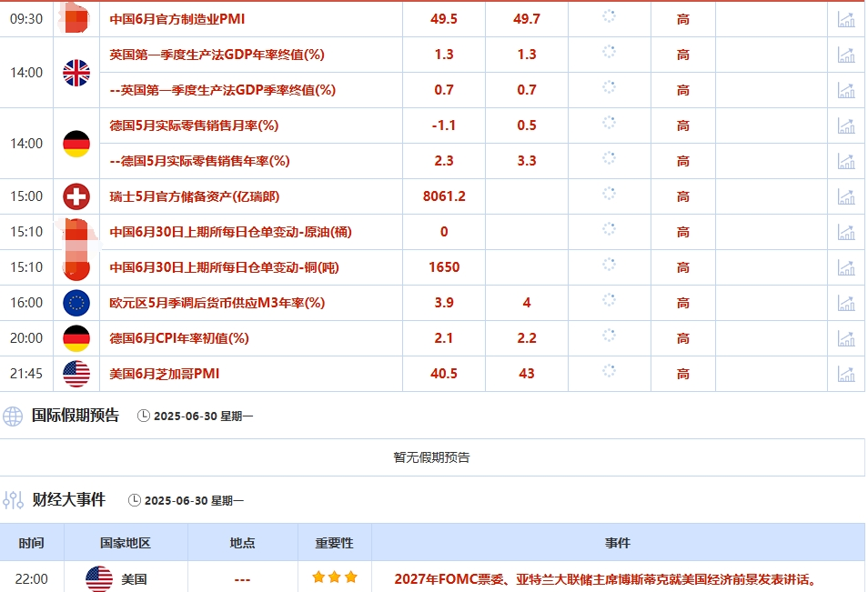Open the chart for 欧元区5月M3年率
This screenshot has width=868, height=592.
[x=847, y=303]
